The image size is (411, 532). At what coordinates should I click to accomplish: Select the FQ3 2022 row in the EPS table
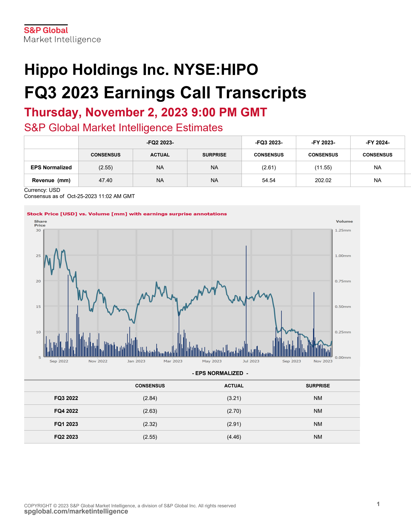tap(66, 398)
